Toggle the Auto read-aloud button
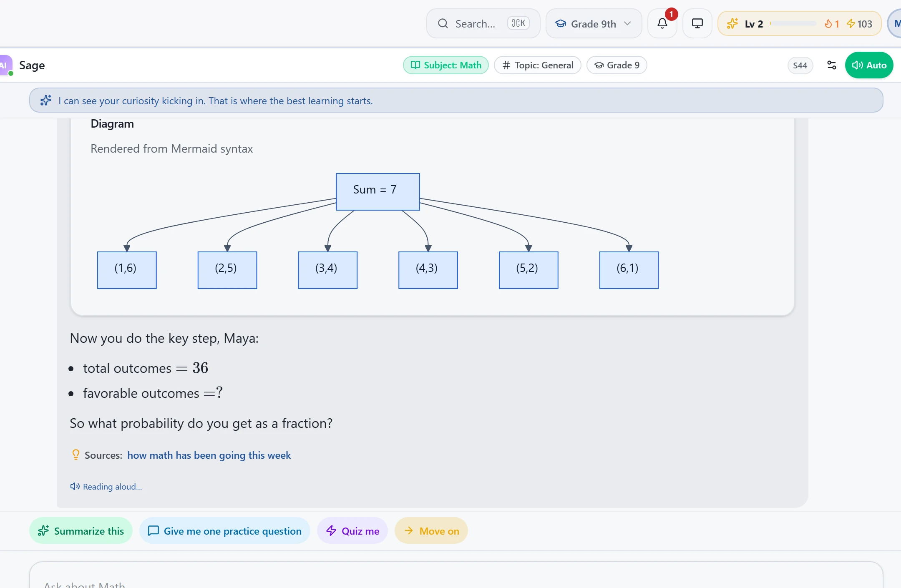Screen dimensions: 901x588 869,65
